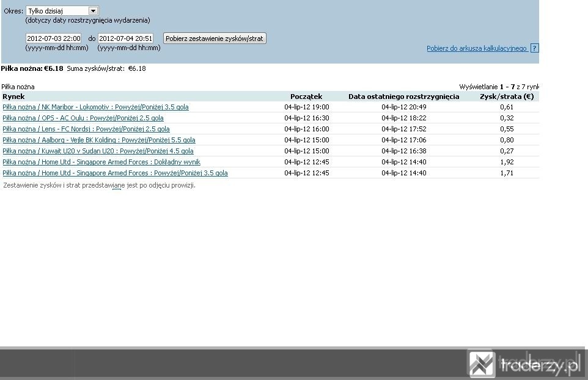
Task: Open the Okres period dropdown
Action: pos(62,11)
